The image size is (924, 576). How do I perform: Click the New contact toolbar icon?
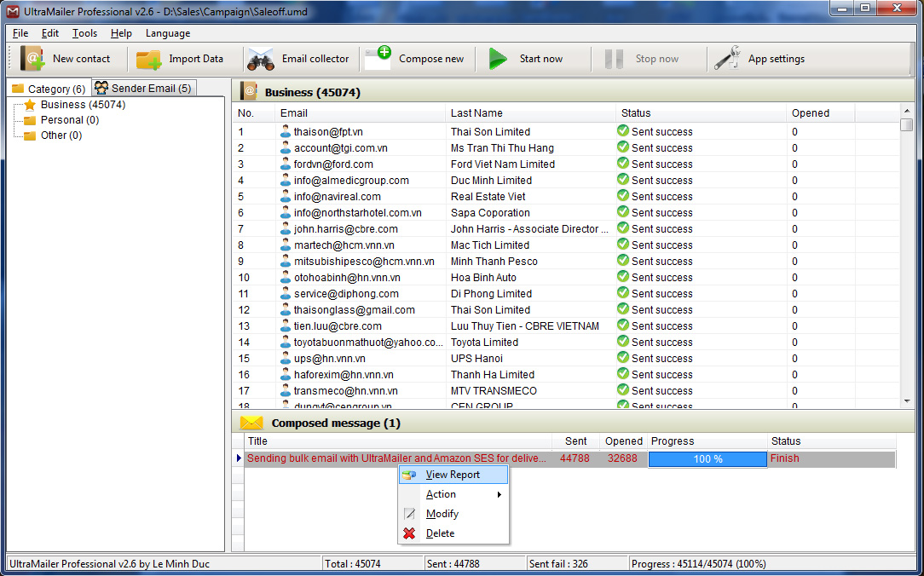(x=33, y=59)
